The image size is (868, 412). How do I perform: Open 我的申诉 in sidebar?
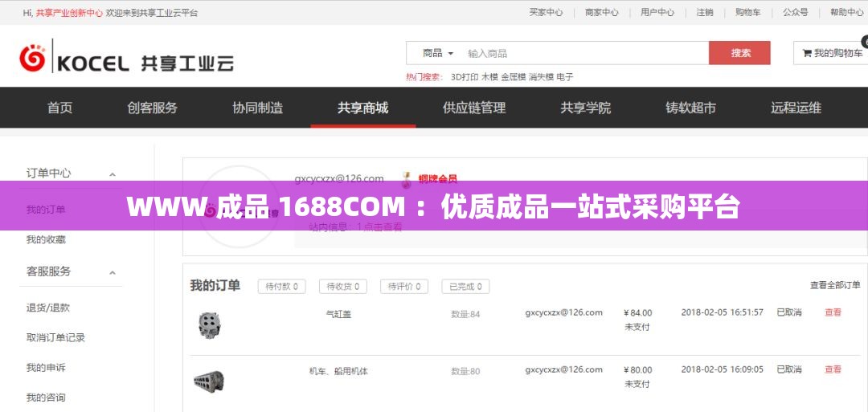click(x=46, y=367)
